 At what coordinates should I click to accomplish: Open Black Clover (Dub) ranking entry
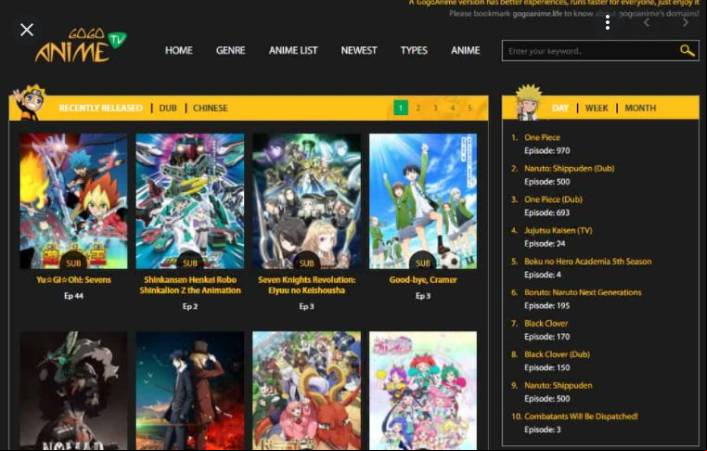557,354
